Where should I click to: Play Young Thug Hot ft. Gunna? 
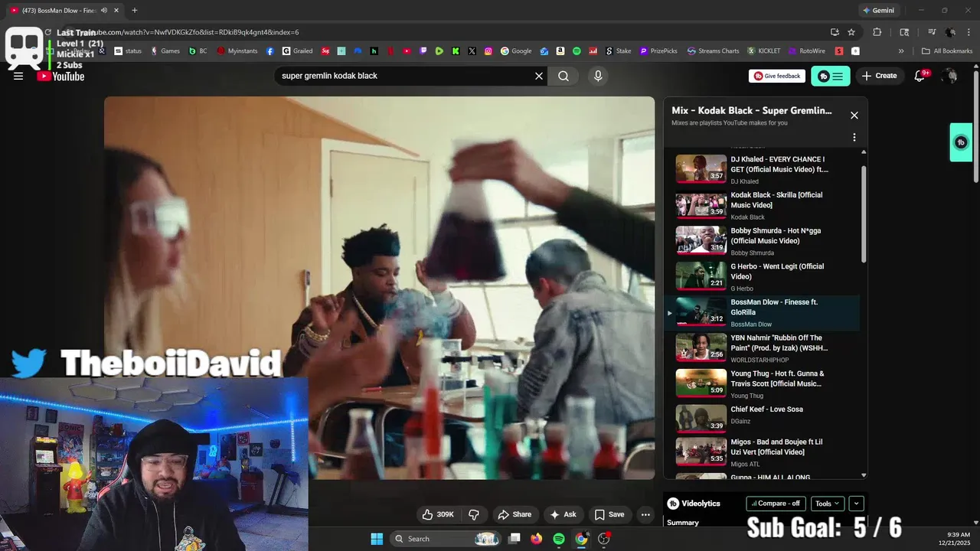[766, 383]
